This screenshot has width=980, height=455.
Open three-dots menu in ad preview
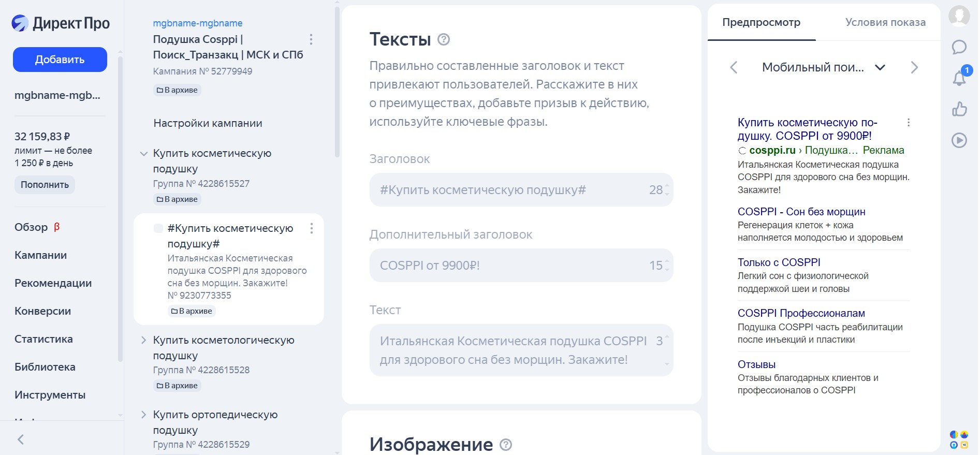[x=908, y=123]
